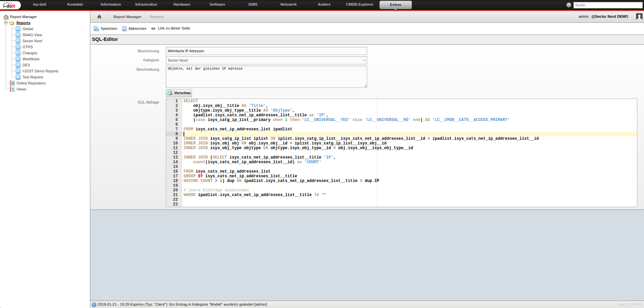Click the Vorschau button icon
The height and width of the screenshot is (308, 644).
coord(170,93)
